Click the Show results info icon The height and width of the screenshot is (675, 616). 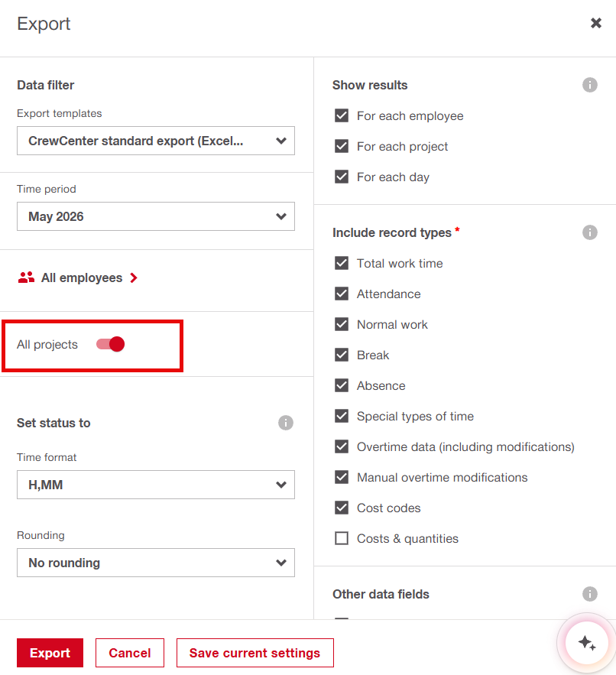tap(589, 85)
